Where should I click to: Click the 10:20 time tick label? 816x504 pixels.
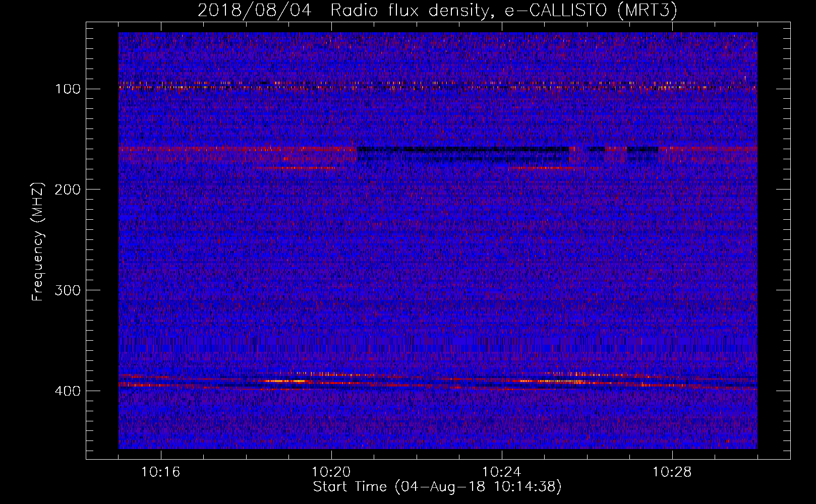(331, 472)
